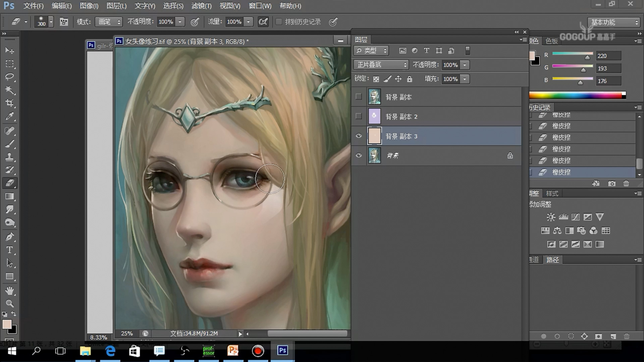Select the Magic Wand tool
644x362 pixels.
pyautogui.click(x=9, y=90)
